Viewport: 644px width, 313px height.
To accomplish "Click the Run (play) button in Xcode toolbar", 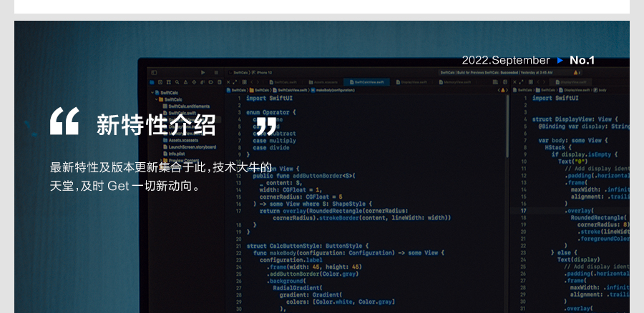I will [x=203, y=72].
